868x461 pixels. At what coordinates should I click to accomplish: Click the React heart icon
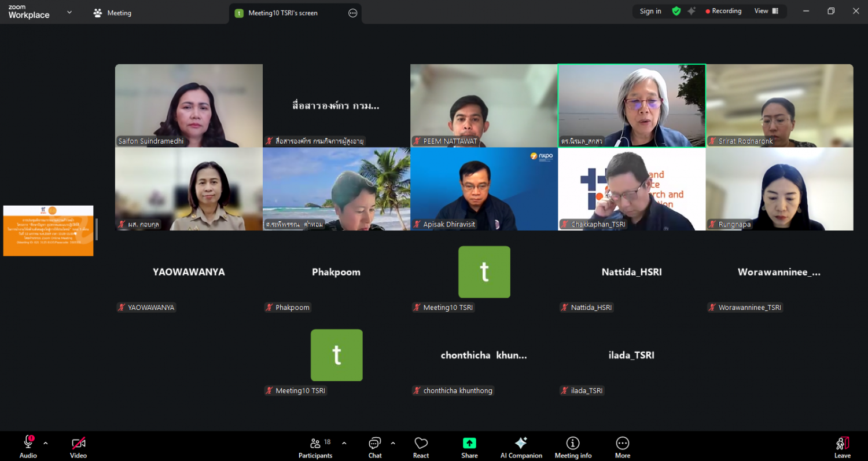(x=421, y=447)
